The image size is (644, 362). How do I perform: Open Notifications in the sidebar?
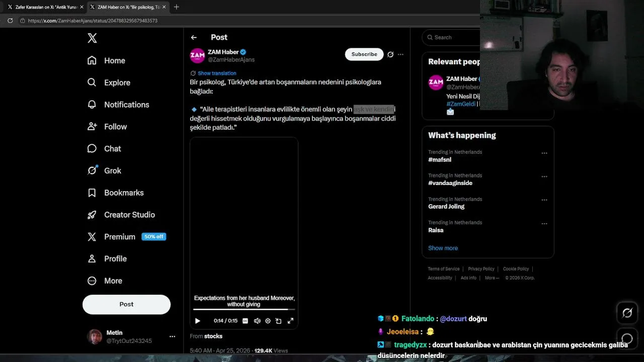point(118,105)
